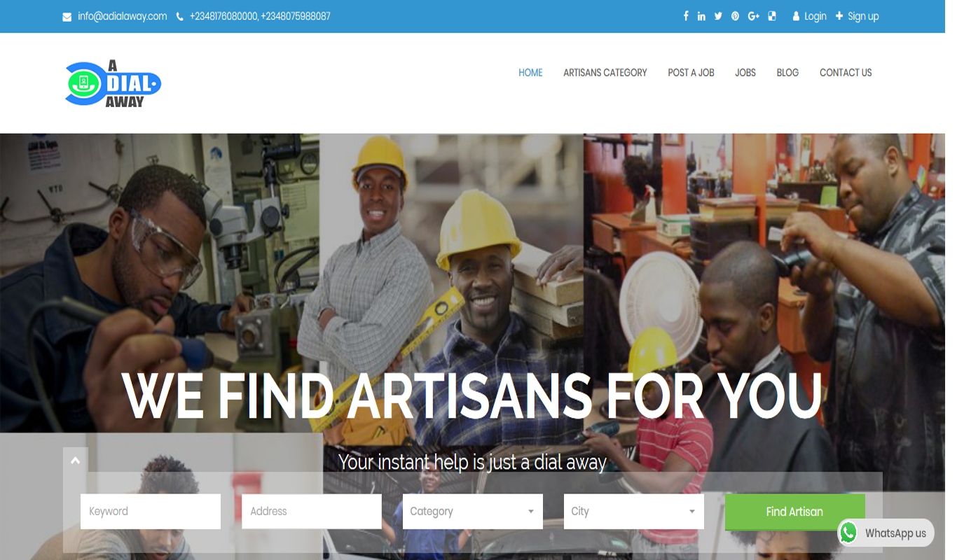Open the LinkedIn social icon

[701, 16]
